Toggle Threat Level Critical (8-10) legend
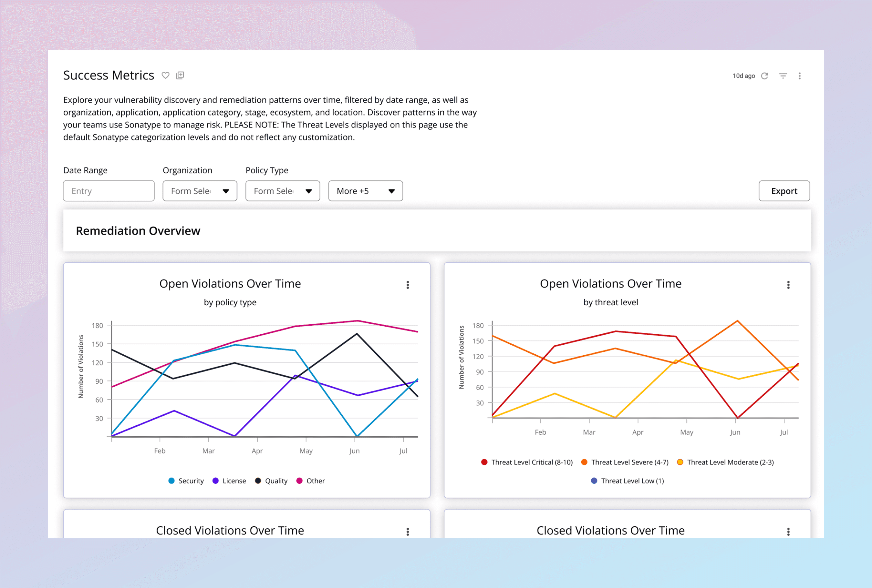The height and width of the screenshot is (588, 872). [x=527, y=462]
